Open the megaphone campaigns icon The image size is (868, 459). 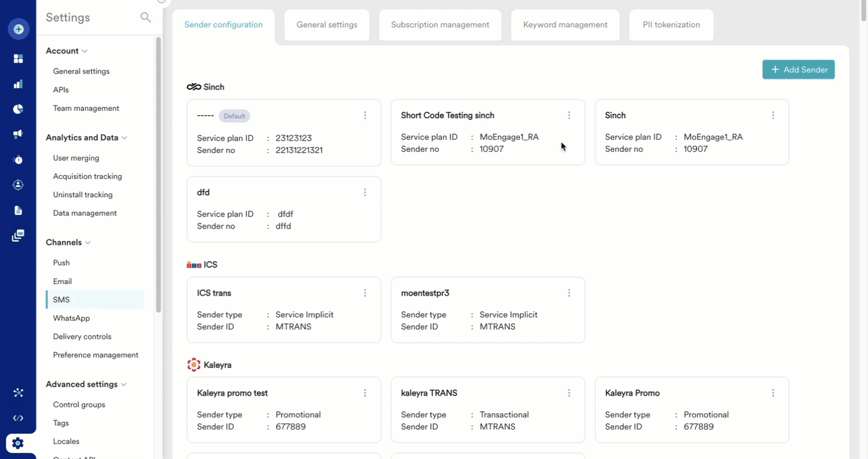18,134
